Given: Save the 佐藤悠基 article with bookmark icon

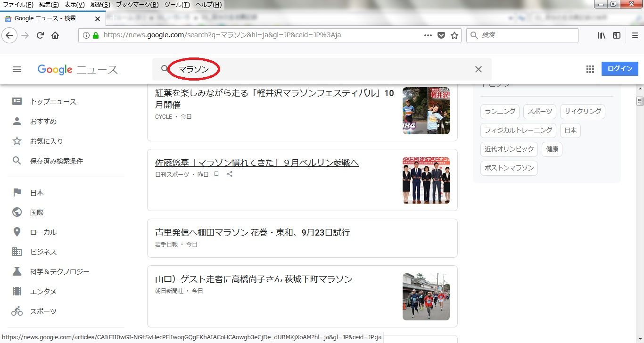Looking at the screenshot, I should point(216,174).
